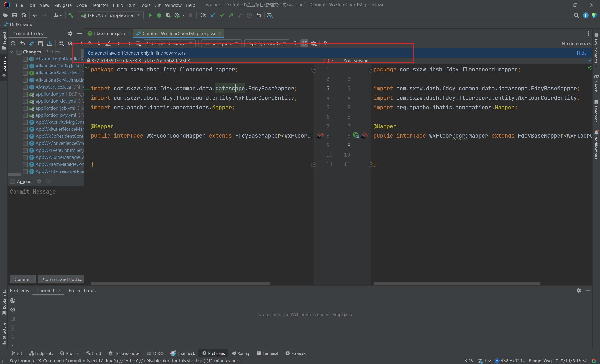Viewport: 600px width, 364px height.
Task: Click the revert changes icon in toolbar
Action: (22, 43)
